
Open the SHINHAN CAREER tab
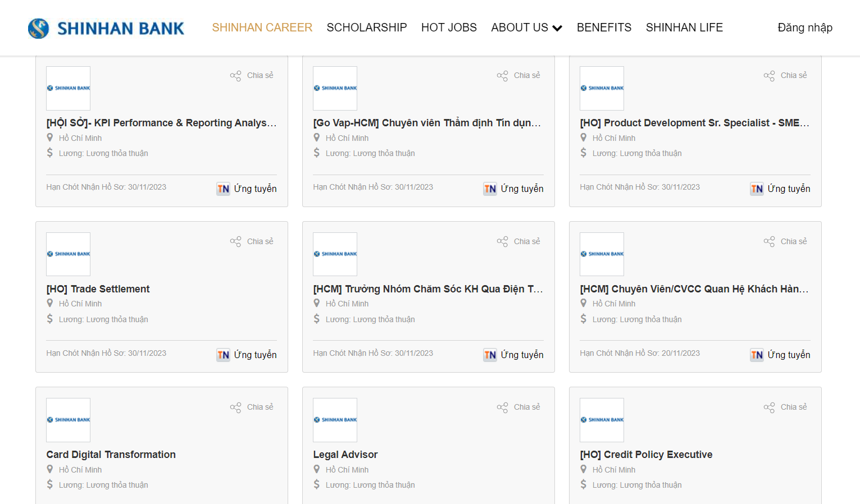[262, 28]
